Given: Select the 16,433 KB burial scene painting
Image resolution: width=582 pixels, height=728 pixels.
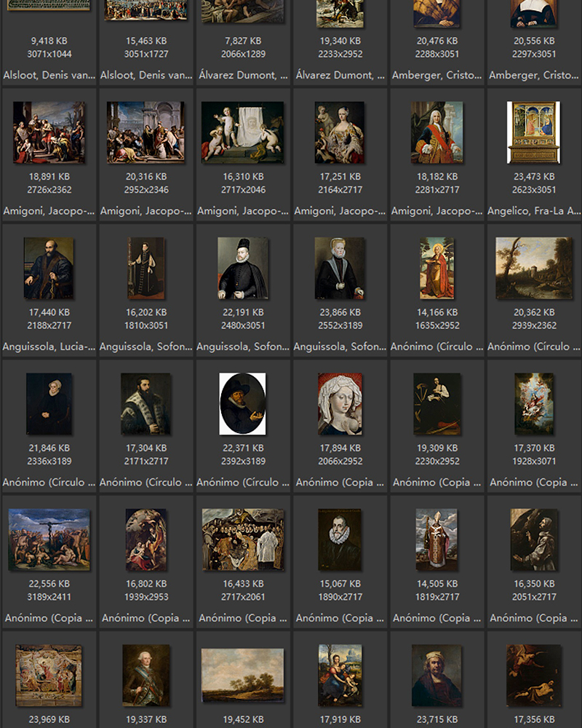Looking at the screenshot, I should 242,539.
